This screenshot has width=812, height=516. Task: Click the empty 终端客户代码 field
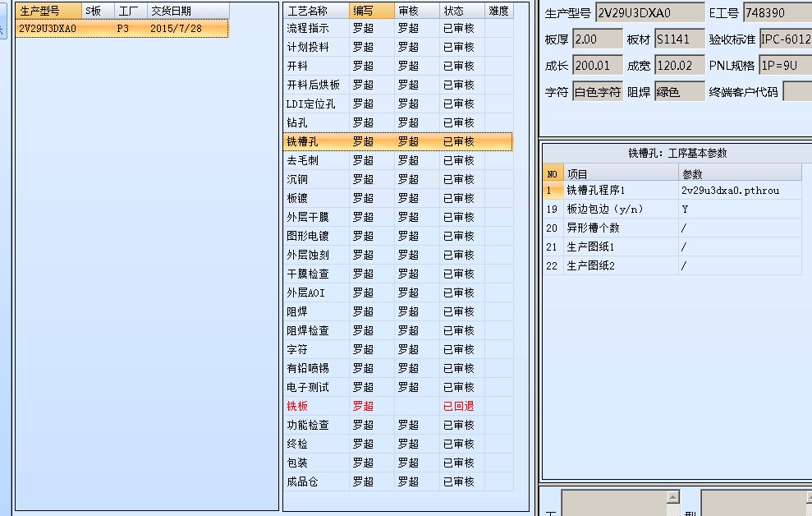797,92
